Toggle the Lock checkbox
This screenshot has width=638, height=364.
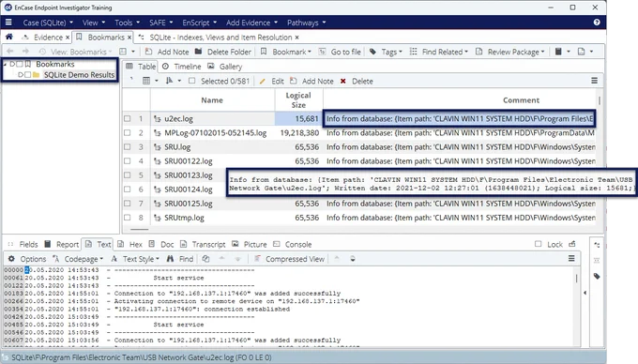[538, 244]
